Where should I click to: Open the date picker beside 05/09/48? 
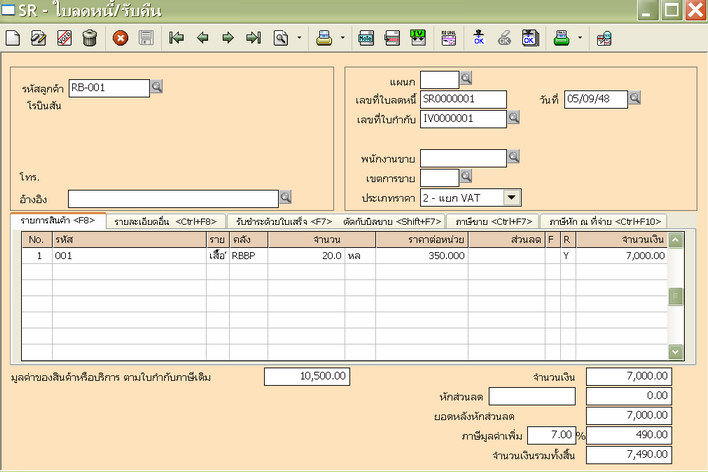pyautogui.click(x=634, y=98)
